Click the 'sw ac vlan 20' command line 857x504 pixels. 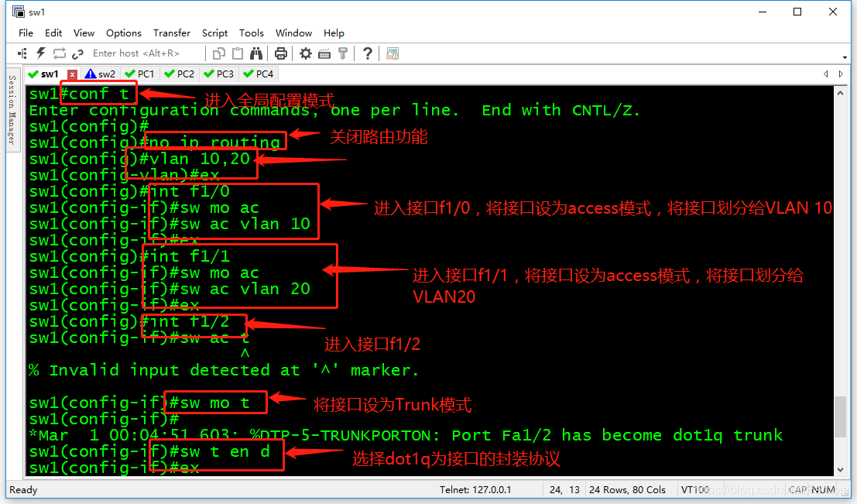(x=170, y=289)
